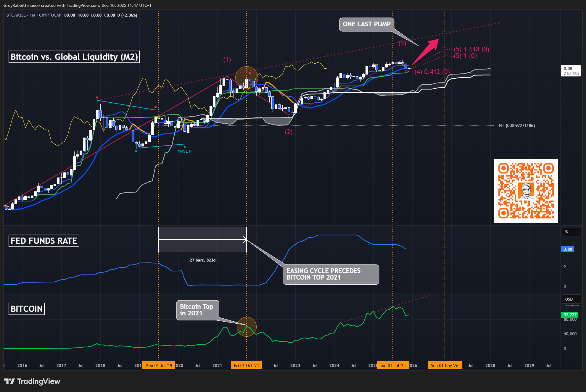The height and width of the screenshot is (392, 586).
Task: Open the % unit selector on the Fed pane
Action: pyautogui.click(x=571, y=232)
